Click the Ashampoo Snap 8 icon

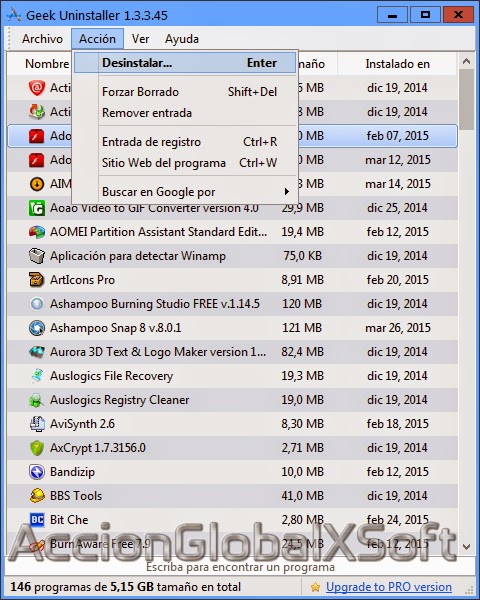(37, 328)
